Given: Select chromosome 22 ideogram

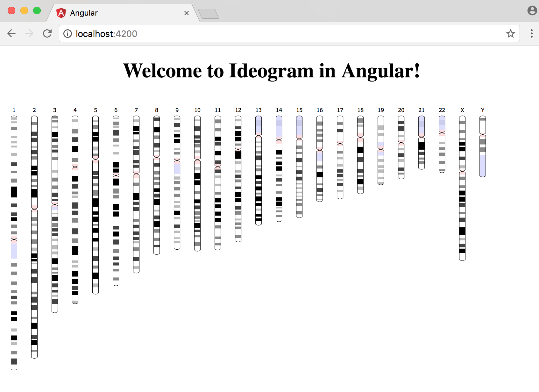Looking at the screenshot, I should (x=442, y=144).
